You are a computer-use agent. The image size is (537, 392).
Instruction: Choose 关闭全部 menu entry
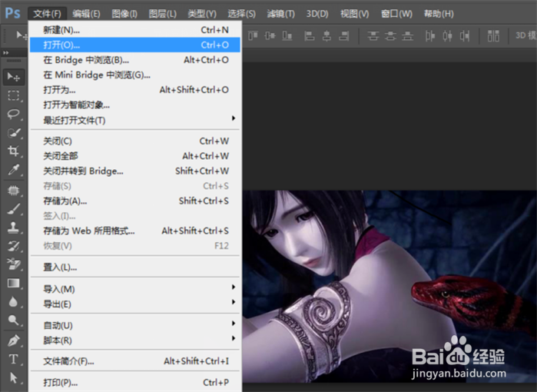click(135, 156)
